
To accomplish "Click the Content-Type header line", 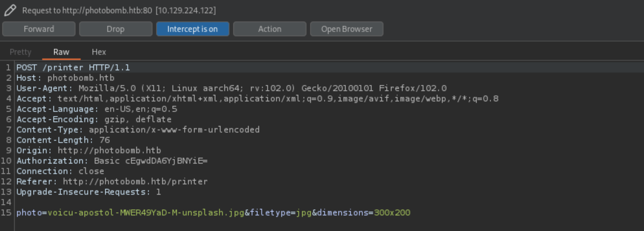I will (138, 130).
